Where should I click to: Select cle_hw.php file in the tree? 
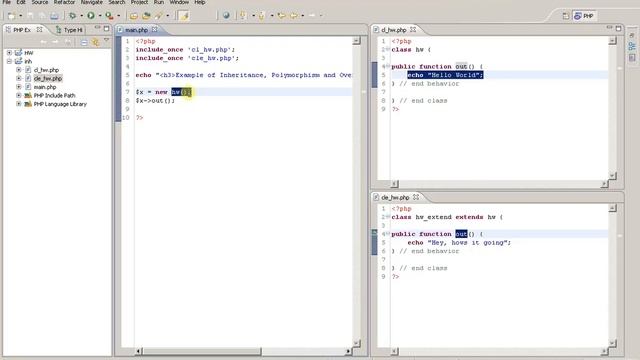click(48, 78)
